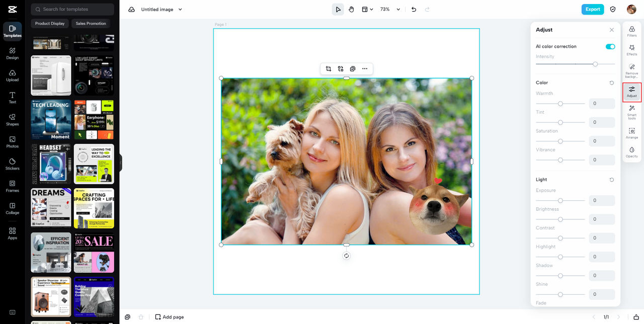Open the Design panel

coord(12,53)
